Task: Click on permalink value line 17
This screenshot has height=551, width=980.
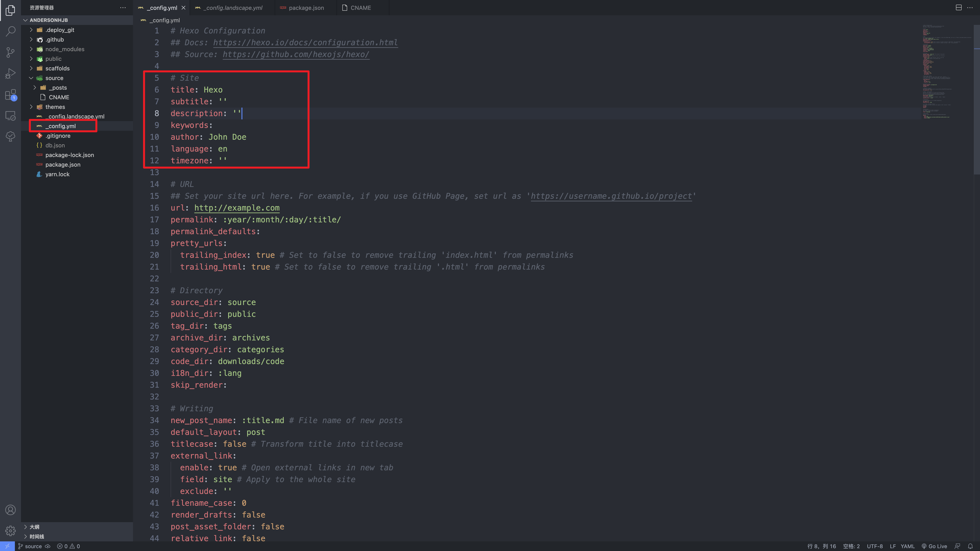Action: point(282,220)
